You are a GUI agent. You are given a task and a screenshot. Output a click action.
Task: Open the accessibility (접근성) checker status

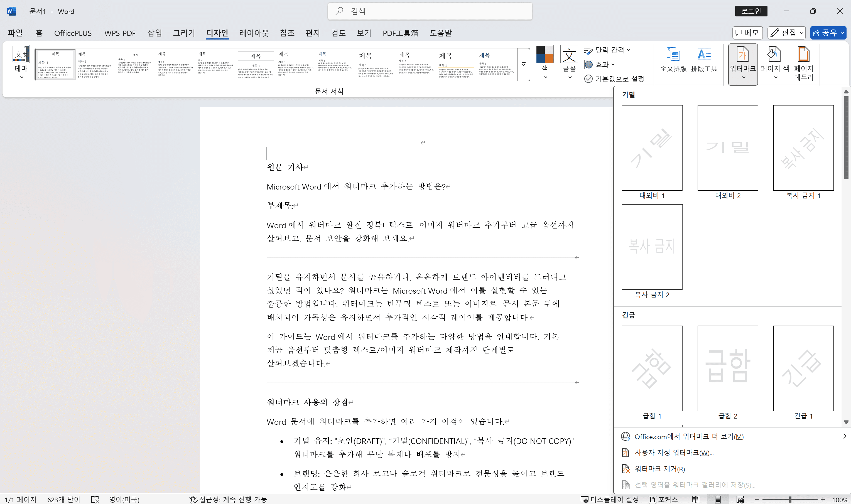coord(228,499)
